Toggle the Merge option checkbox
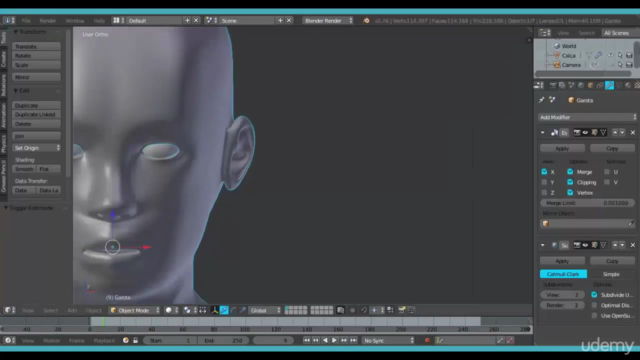This screenshot has height=360, width=640. tap(570, 172)
